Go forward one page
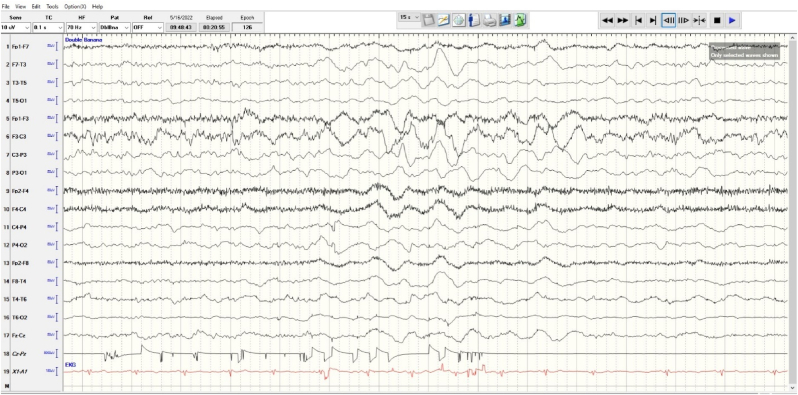 click(684, 20)
